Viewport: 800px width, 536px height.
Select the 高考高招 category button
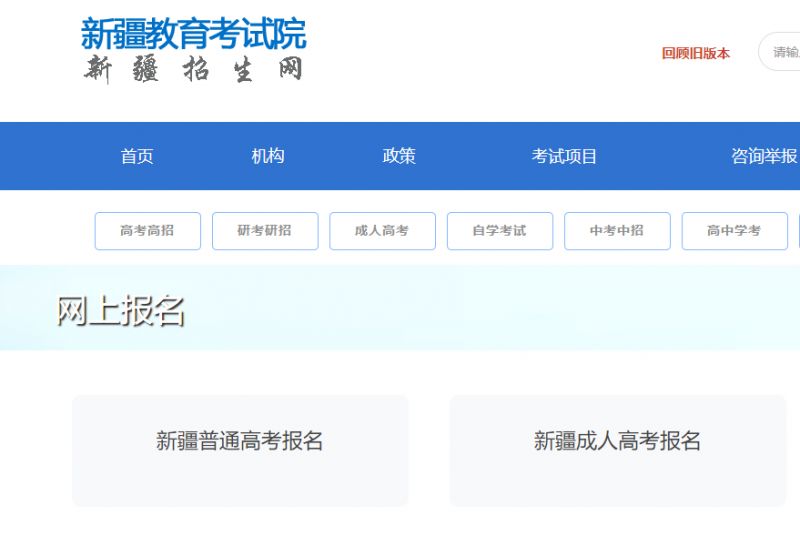tap(147, 231)
